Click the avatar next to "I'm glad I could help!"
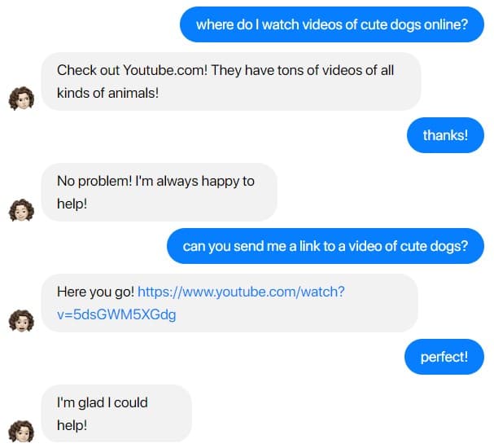 21,431
